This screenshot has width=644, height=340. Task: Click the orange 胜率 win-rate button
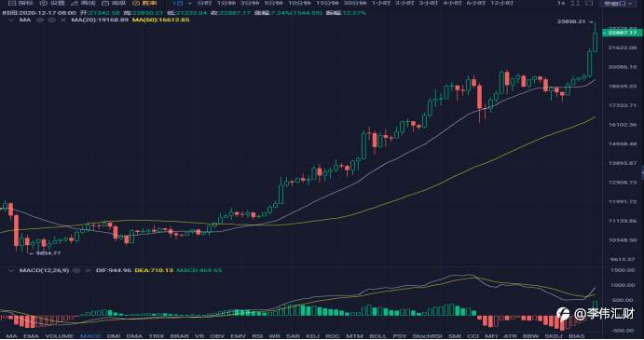tap(144, 3)
